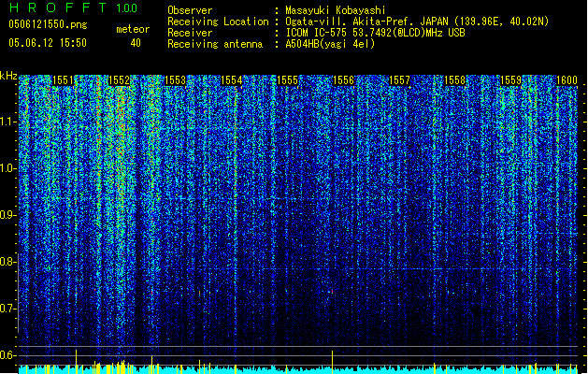588x374 pixels.
Task: Click the 1552 time marker
Action: pyautogui.click(x=119, y=80)
